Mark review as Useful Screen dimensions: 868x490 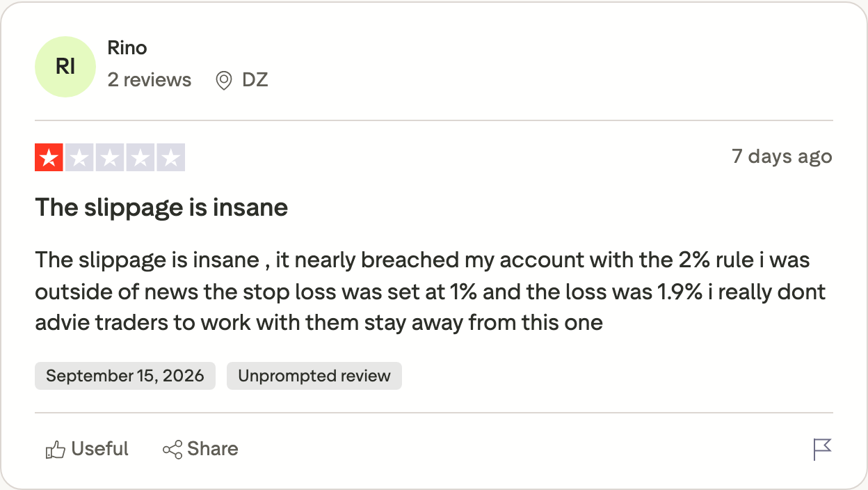pos(87,449)
